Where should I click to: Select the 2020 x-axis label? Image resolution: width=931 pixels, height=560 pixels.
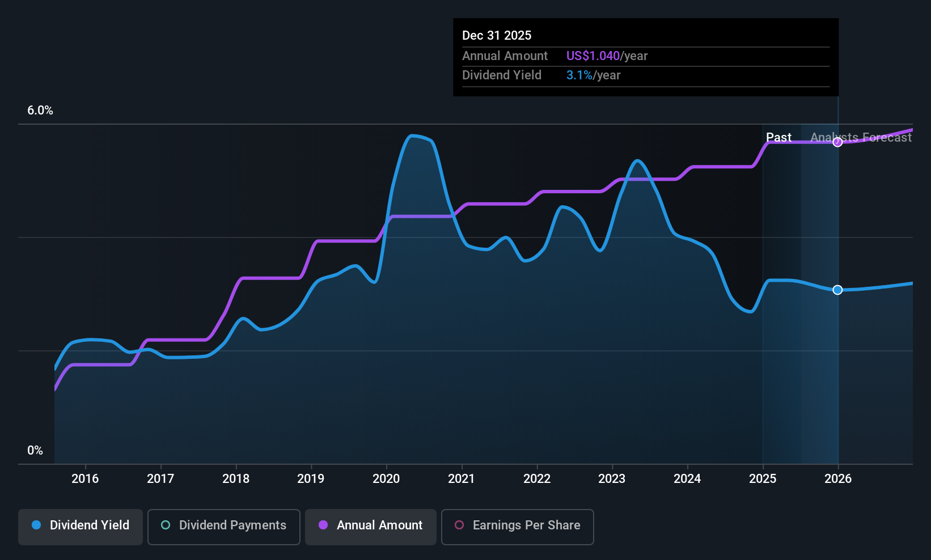pyautogui.click(x=386, y=479)
